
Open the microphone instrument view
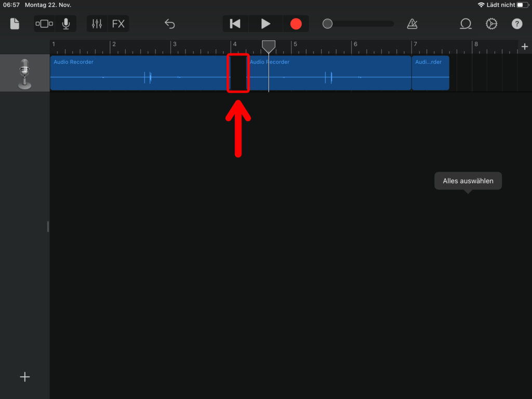pos(66,24)
